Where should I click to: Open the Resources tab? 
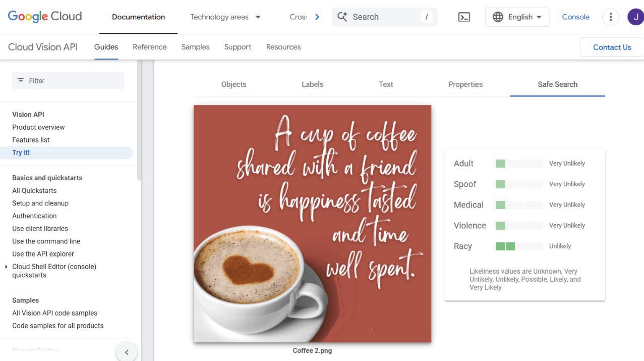click(x=283, y=47)
